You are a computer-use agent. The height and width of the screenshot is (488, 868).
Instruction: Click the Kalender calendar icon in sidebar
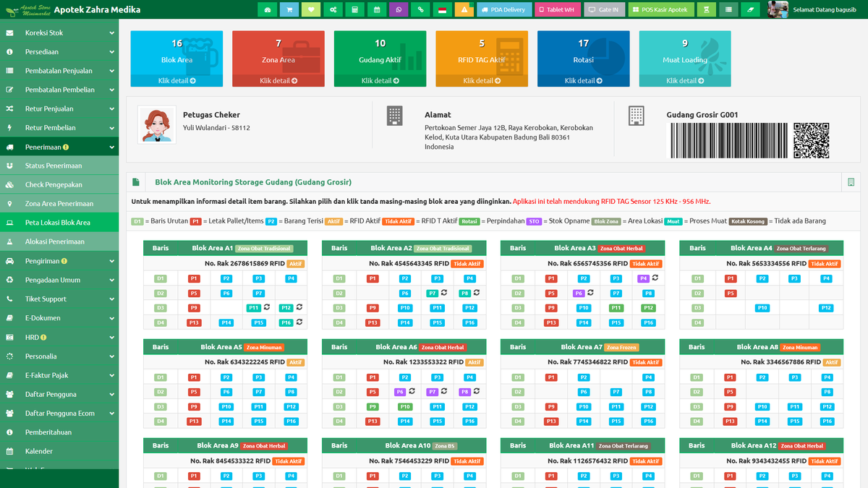tap(9, 451)
